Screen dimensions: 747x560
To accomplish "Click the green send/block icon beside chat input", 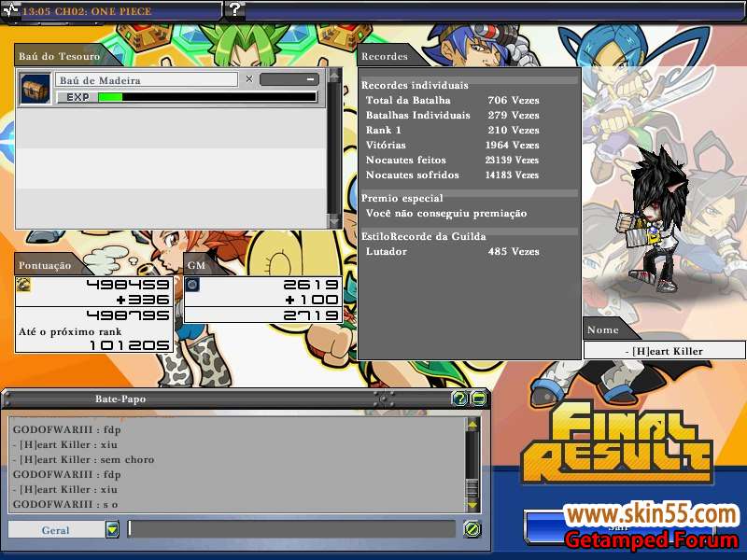I will pyautogui.click(x=472, y=529).
